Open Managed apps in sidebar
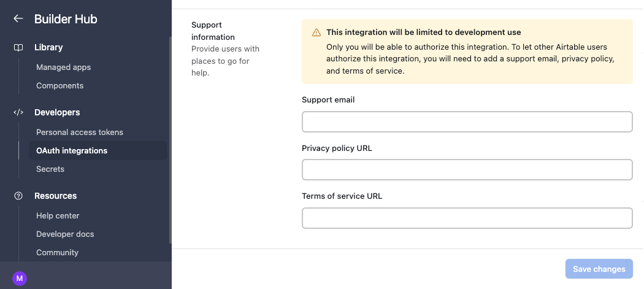Screen dimensions: 644x289 63,67
